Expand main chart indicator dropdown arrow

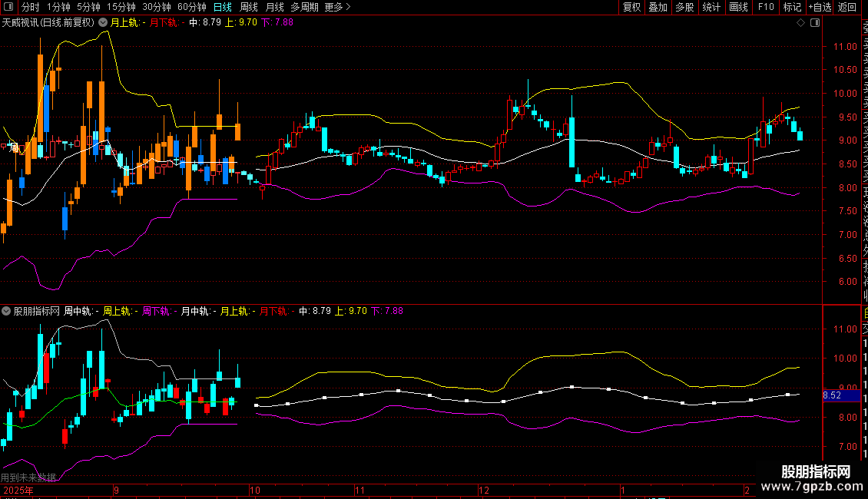pyautogui.click(x=104, y=23)
